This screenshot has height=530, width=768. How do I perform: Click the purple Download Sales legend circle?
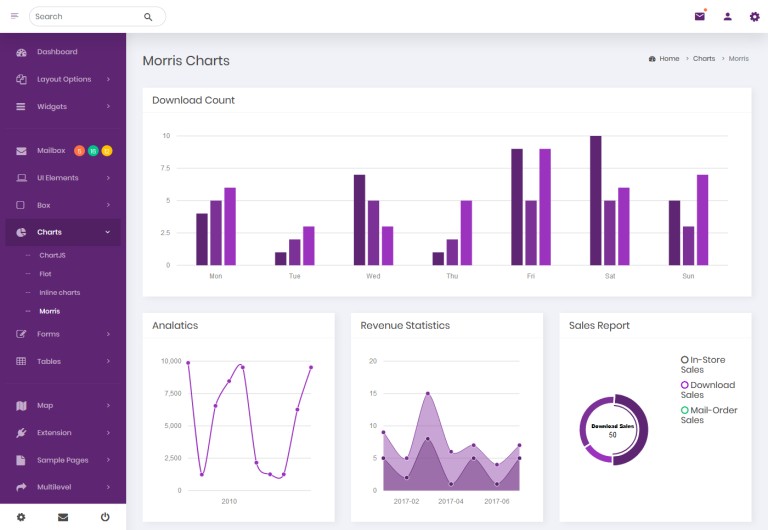click(684, 385)
